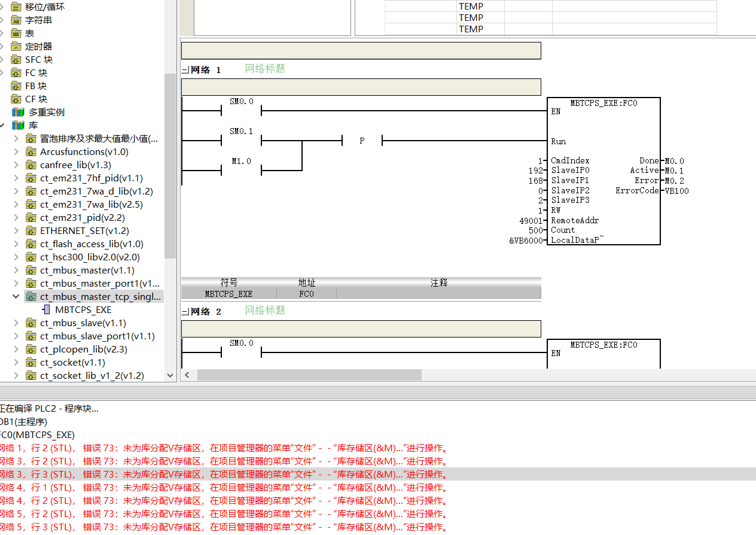Click the 定时器 folder icon
756x535 pixels.
tap(16, 47)
